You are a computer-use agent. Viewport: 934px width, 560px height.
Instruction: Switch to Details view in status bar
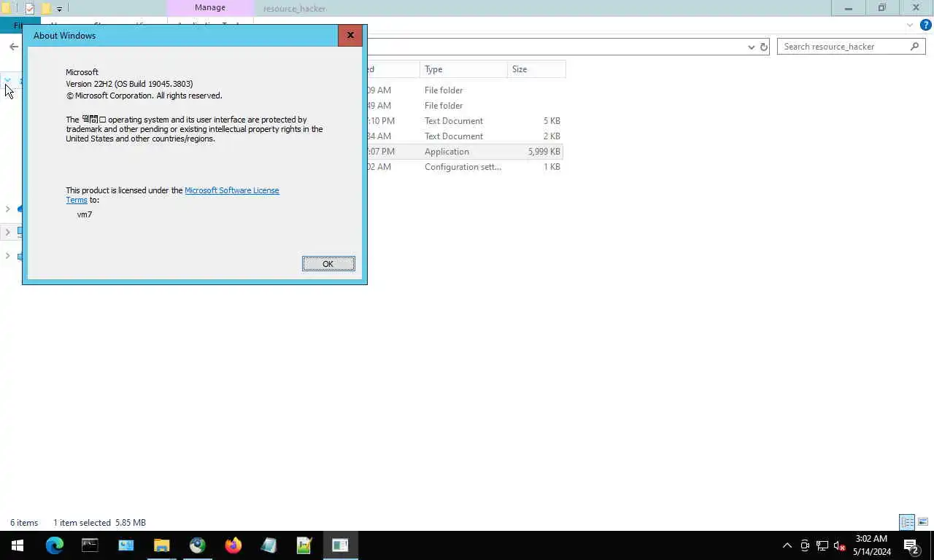click(x=907, y=522)
